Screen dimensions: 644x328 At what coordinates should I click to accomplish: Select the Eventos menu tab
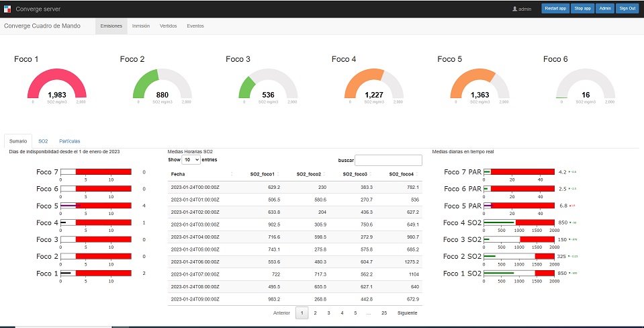(x=195, y=26)
